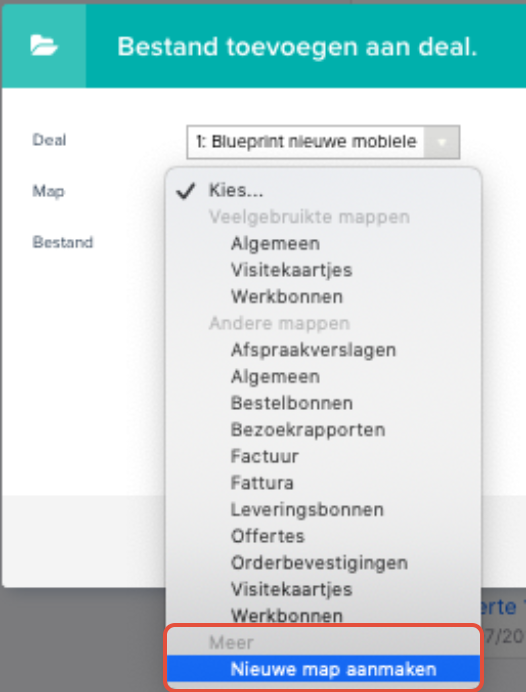Click the open folder icon in header
This screenshot has width=526, height=692.
[44, 46]
